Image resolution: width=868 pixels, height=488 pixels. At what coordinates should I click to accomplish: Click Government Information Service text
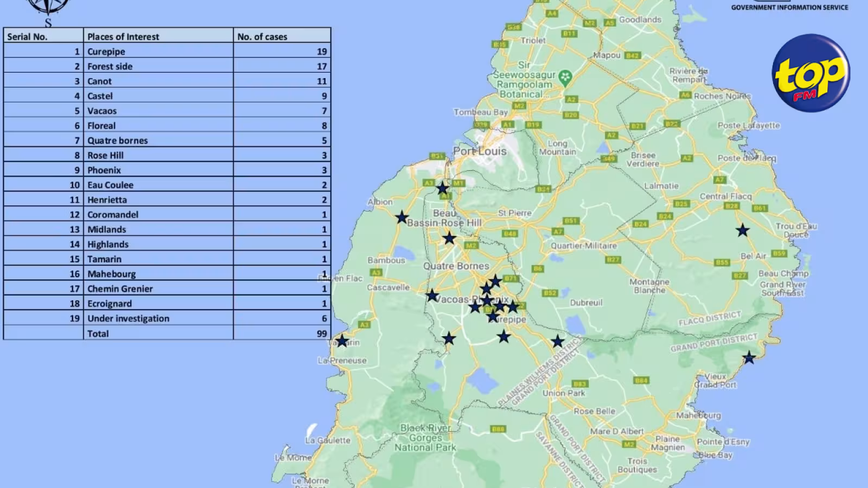tap(789, 7)
